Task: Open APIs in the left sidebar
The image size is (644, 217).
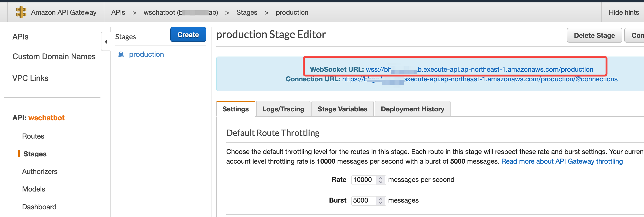Action: (20, 37)
